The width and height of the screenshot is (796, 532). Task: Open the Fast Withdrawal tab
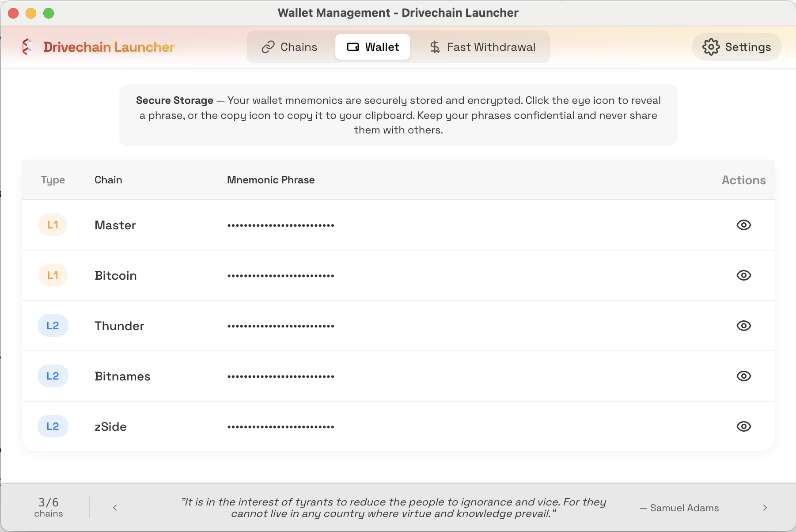click(x=482, y=47)
